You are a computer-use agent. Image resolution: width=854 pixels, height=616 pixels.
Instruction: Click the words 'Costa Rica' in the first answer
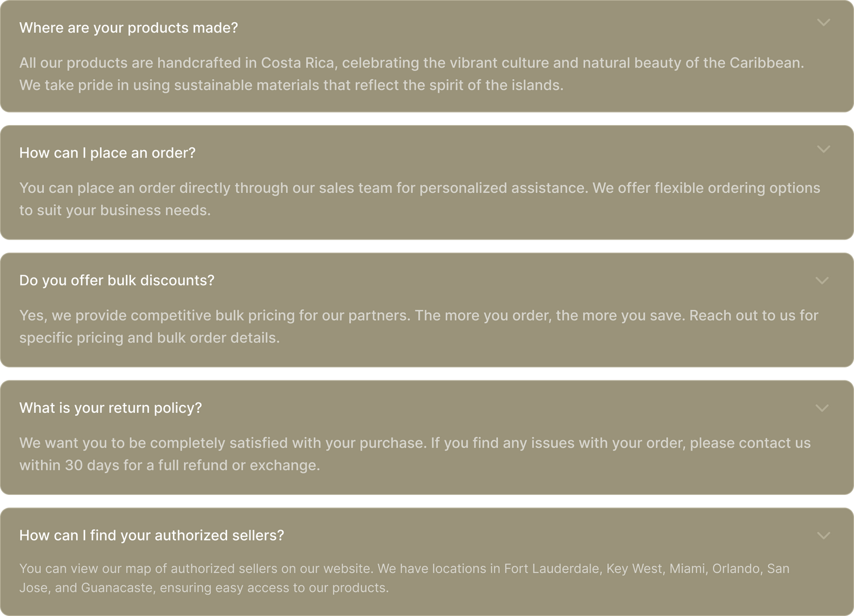(x=297, y=63)
